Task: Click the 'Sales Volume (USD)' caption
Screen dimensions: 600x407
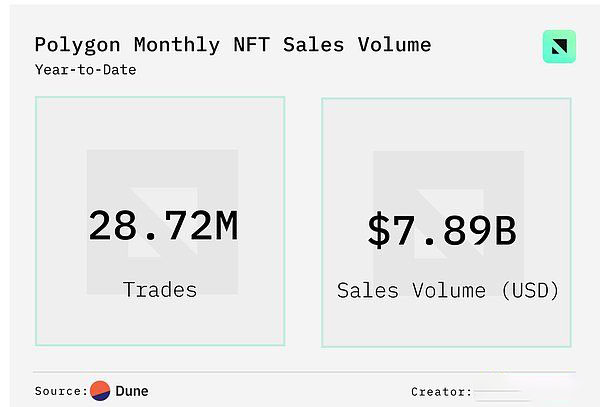Action: coord(447,290)
